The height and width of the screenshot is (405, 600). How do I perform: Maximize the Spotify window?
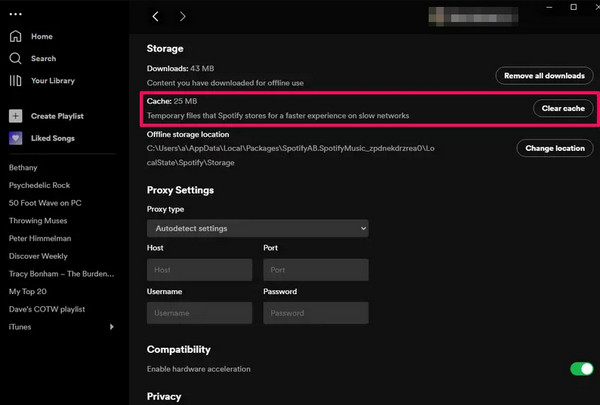(x=573, y=7)
